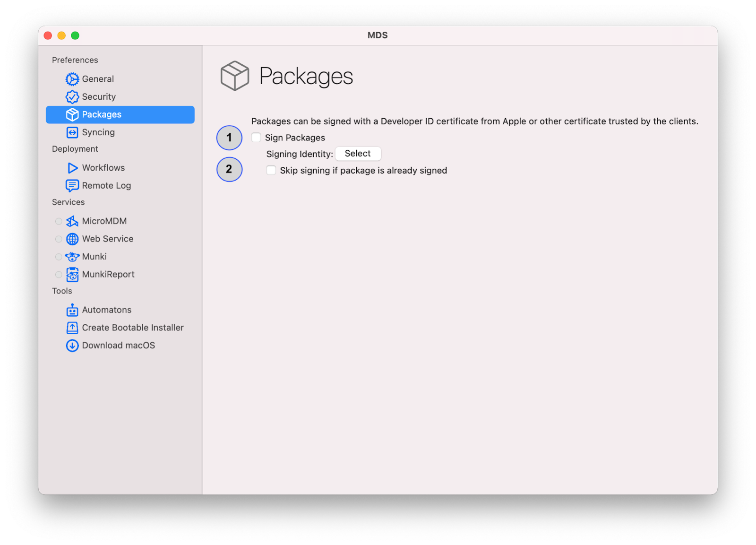Toggle the Munki service status indicator

point(59,257)
